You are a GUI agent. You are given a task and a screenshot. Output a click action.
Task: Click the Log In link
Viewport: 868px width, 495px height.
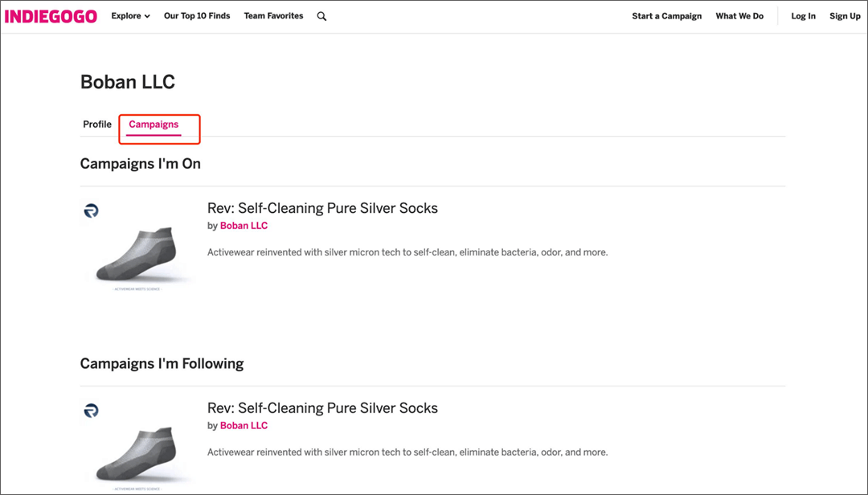[803, 16]
